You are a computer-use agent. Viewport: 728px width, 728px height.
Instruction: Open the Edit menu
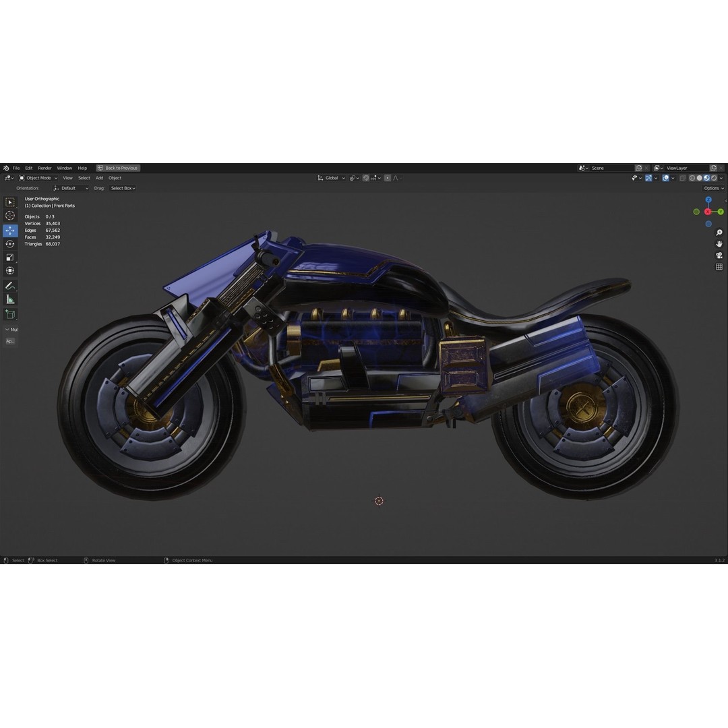click(x=29, y=168)
